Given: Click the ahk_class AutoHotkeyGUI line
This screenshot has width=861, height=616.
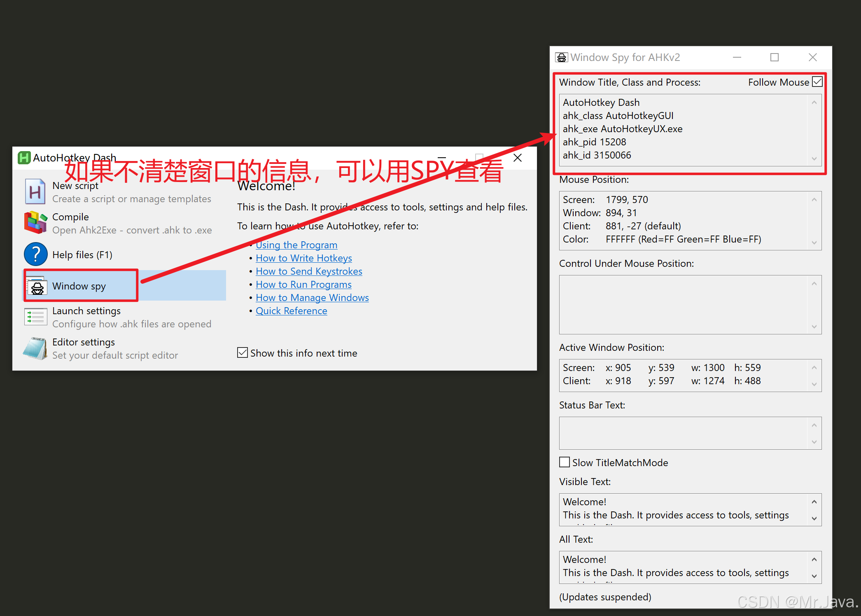Looking at the screenshot, I should point(618,116).
